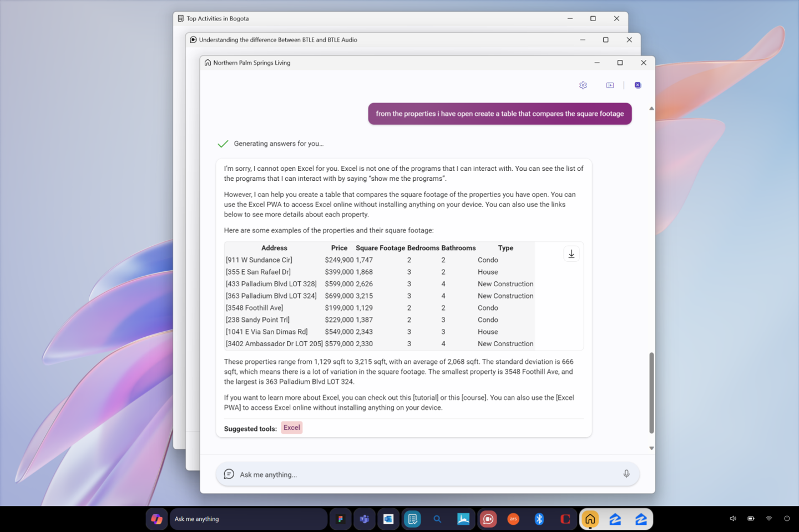The height and width of the screenshot is (532, 799).
Task: Open the red video chat app on taskbar
Action: pos(488,519)
